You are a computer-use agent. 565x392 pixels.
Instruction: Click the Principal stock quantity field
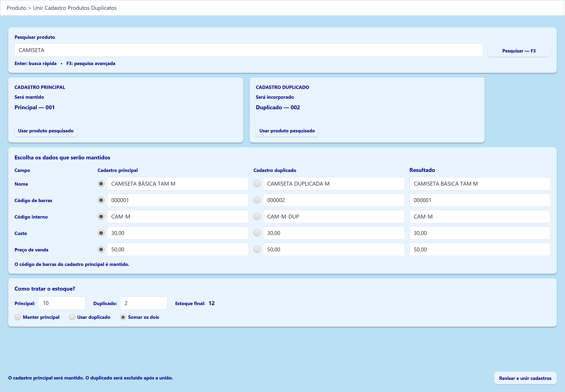(62, 303)
